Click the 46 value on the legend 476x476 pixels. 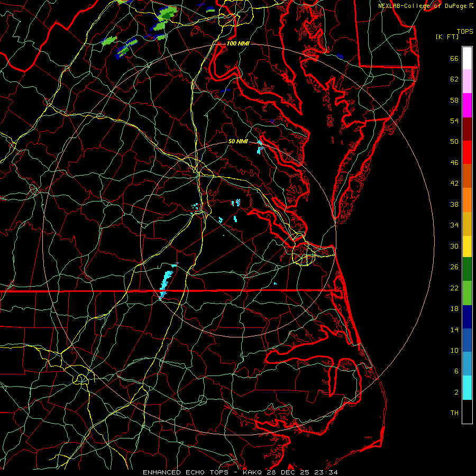454,163
